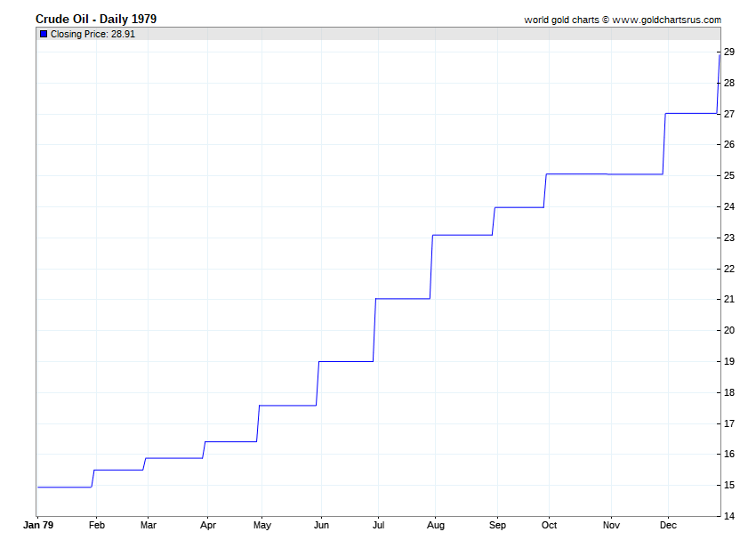Image resolution: width=756 pixels, height=548 pixels.
Task: Click the 14 value on the y-axis
Action: click(728, 516)
